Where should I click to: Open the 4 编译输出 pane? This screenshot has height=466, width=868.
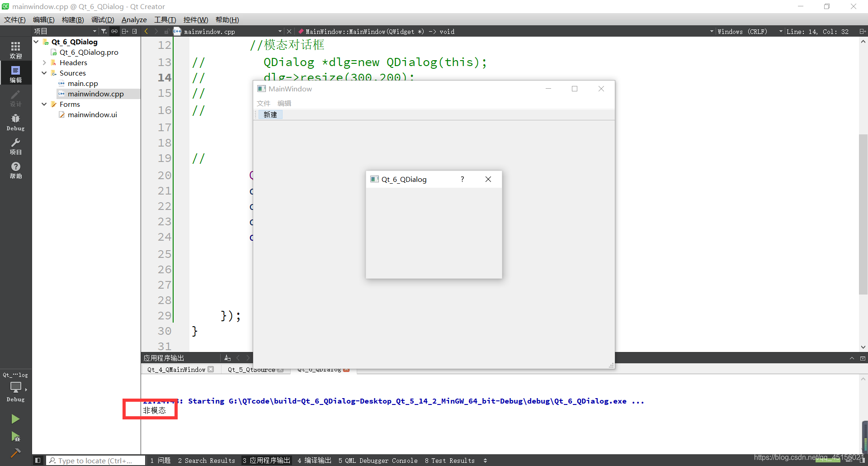click(x=315, y=460)
